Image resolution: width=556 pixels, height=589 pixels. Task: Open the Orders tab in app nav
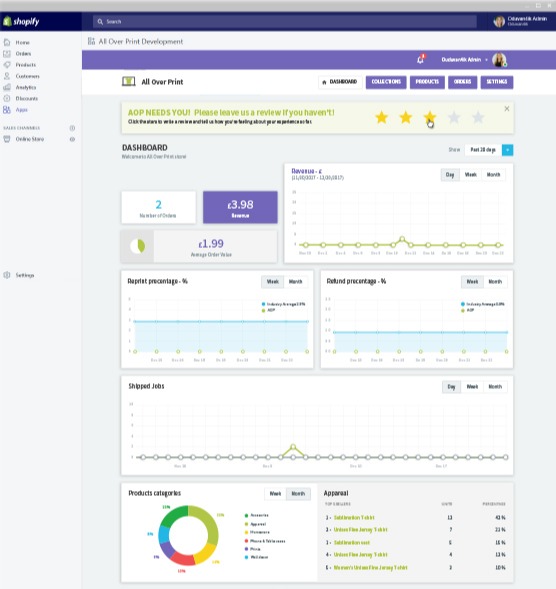coord(462,82)
